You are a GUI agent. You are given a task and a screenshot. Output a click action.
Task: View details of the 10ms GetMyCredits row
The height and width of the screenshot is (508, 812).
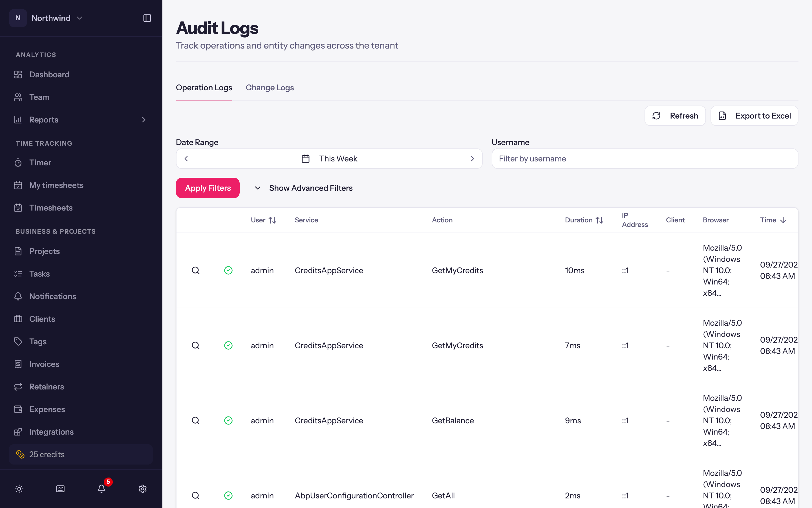point(196,270)
